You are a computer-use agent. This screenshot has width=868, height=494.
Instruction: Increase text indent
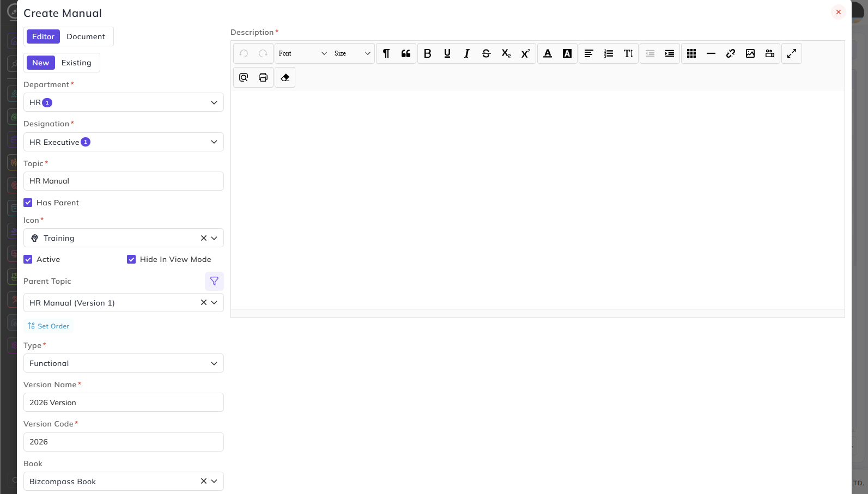pyautogui.click(x=670, y=53)
